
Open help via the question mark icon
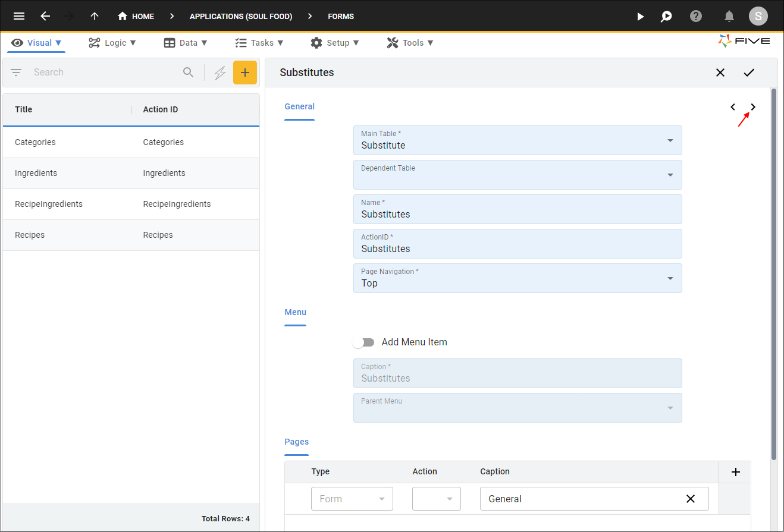point(696,16)
